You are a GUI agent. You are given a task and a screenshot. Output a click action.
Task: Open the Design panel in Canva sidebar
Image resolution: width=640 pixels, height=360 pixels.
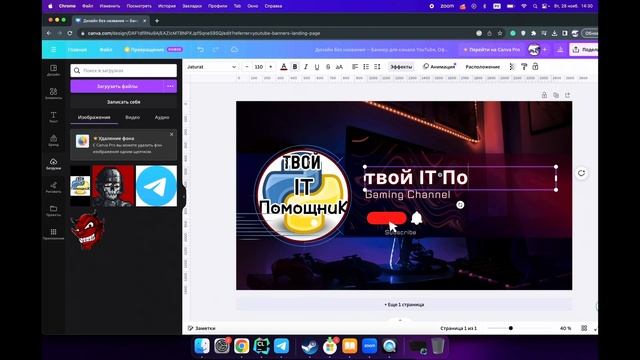pyautogui.click(x=53, y=70)
